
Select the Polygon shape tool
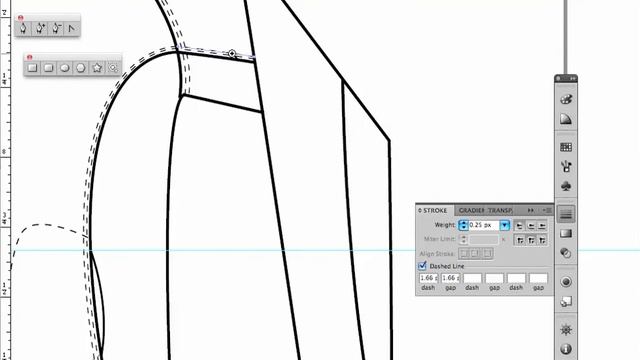point(81,68)
